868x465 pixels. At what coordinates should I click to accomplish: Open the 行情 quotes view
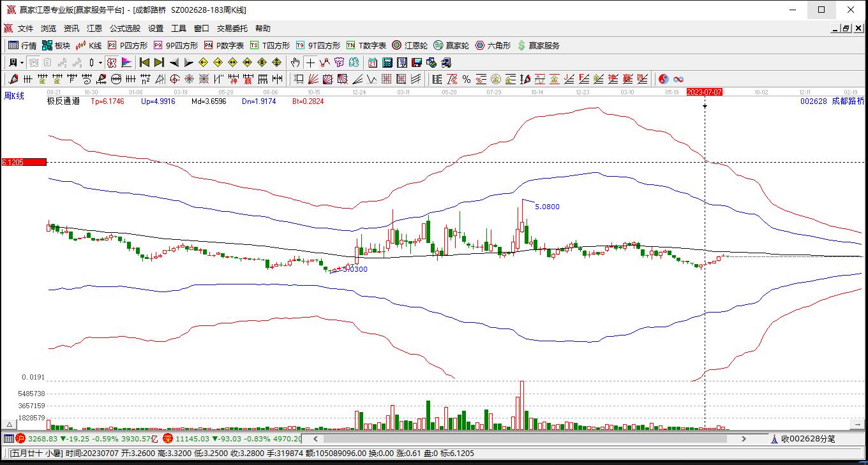[22, 45]
